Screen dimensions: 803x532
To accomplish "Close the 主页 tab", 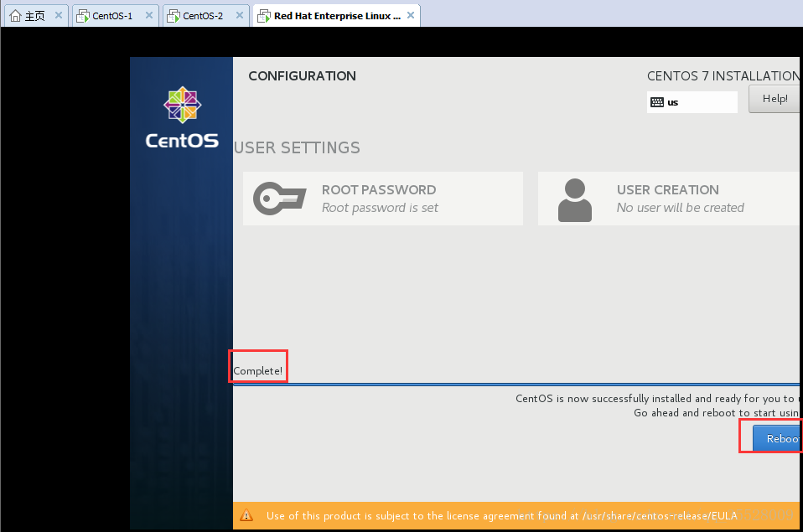I will [x=59, y=15].
